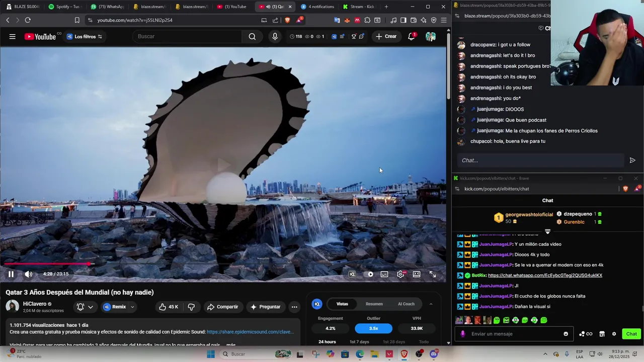Image resolution: width=644 pixels, height=362 pixels.
Task: Open Los filtros dropdown
Action: 85,36
